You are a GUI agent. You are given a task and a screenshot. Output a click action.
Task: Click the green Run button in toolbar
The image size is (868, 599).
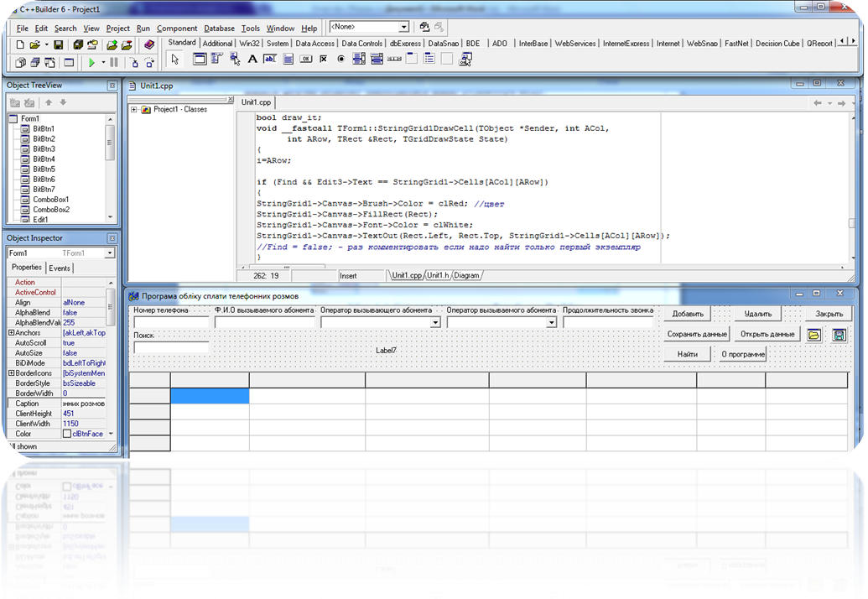[x=91, y=63]
